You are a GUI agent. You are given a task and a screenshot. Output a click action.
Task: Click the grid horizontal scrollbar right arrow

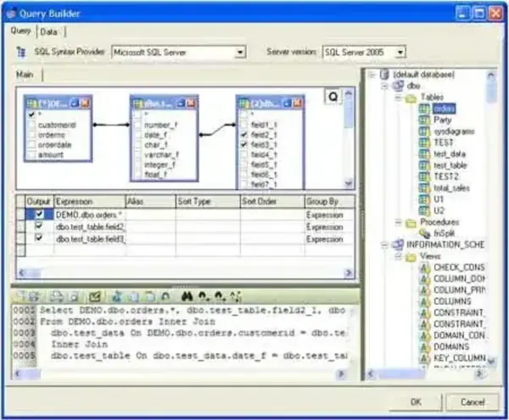(x=349, y=273)
